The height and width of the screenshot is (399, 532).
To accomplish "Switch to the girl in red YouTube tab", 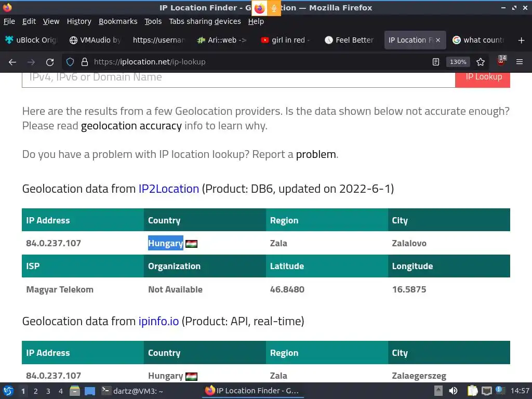I will (x=286, y=40).
